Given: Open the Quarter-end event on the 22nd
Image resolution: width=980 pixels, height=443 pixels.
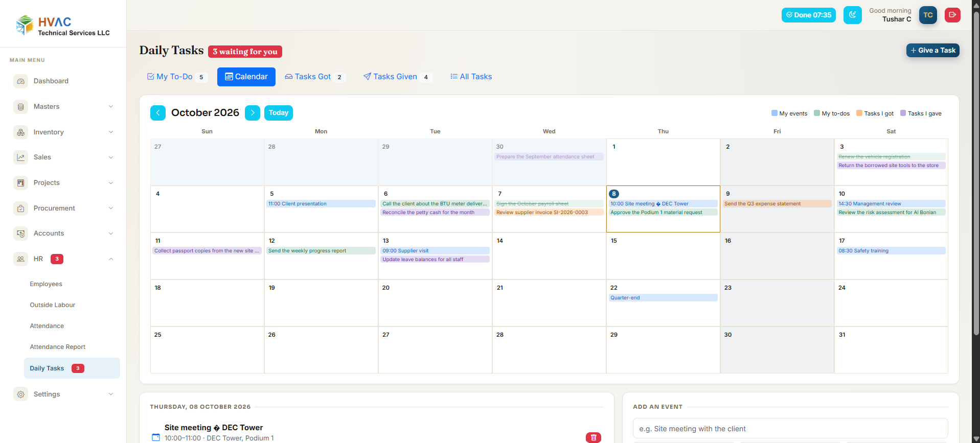Looking at the screenshot, I should [x=663, y=298].
